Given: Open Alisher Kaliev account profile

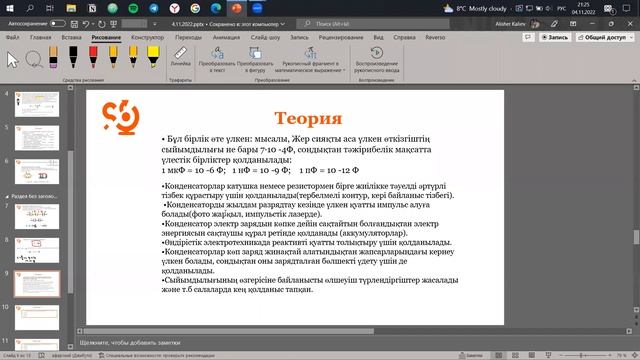Looking at the screenshot, I should pos(517,24).
